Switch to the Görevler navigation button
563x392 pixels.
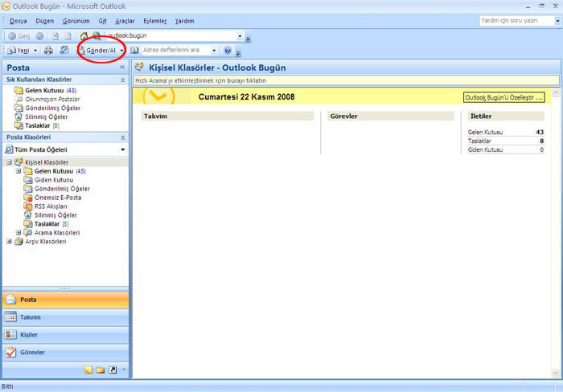point(66,352)
